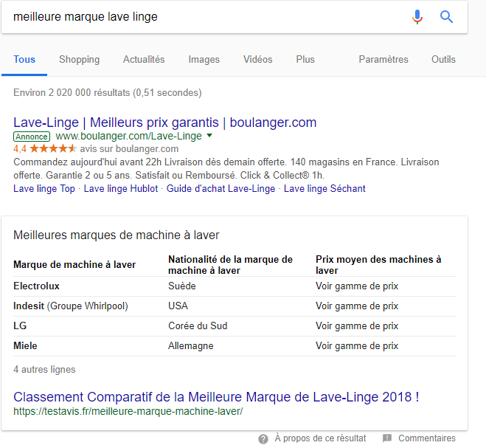Screen dimensions: 486x448
Task: Click the Allemagne nationality cell
Action: (190, 346)
